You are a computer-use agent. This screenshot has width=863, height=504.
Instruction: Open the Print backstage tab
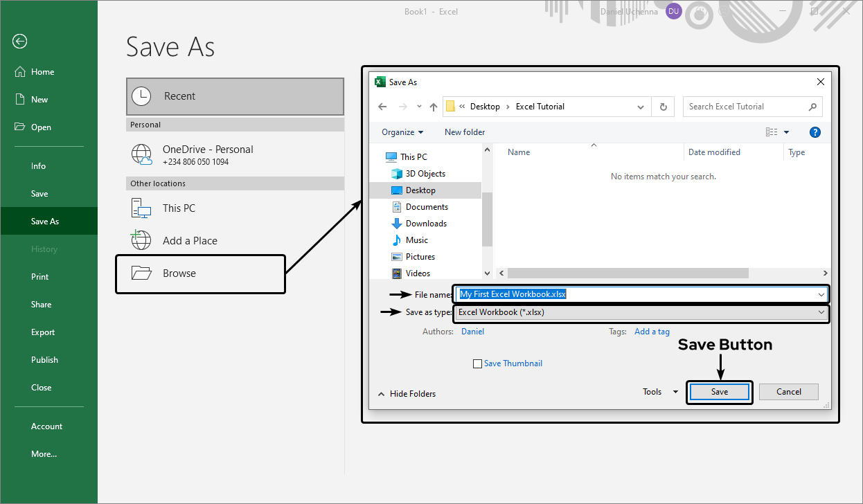click(x=40, y=277)
